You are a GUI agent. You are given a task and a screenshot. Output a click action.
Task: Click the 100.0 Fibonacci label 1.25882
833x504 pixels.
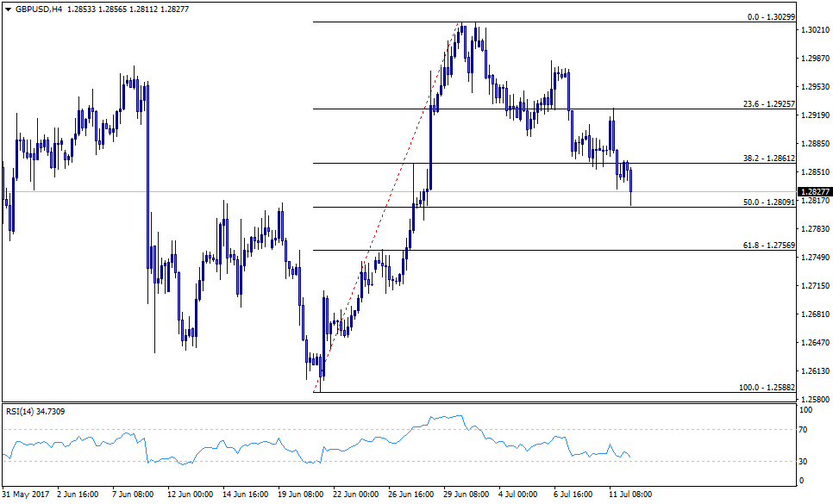click(766, 387)
